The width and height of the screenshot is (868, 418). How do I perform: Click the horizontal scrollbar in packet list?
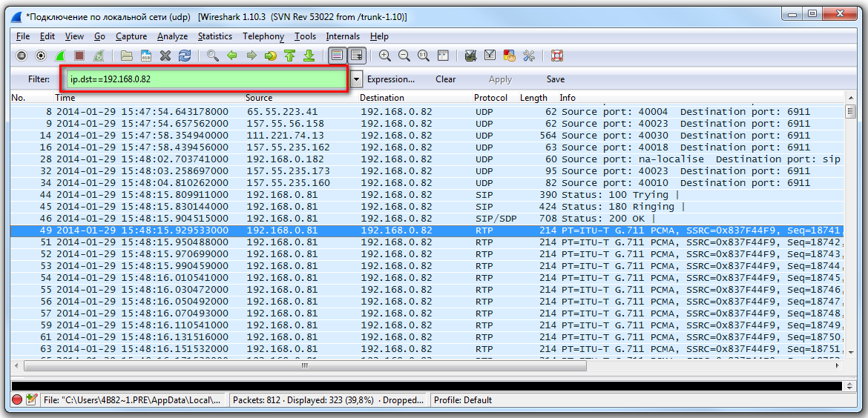(304, 365)
